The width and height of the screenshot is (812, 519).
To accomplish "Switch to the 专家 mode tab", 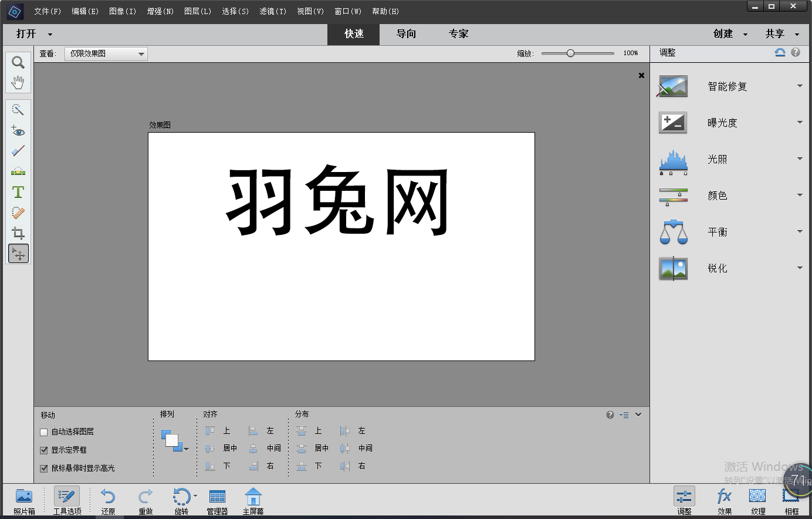I will [x=458, y=34].
